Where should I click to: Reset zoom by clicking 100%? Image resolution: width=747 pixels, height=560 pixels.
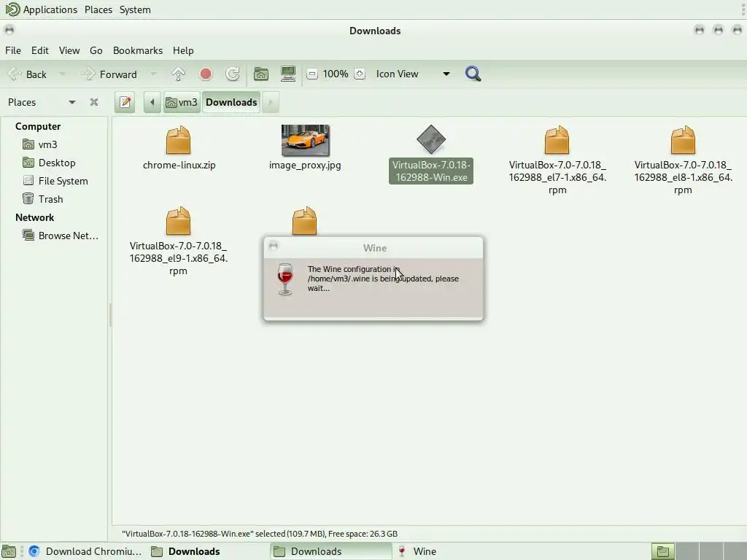click(x=336, y=74)
